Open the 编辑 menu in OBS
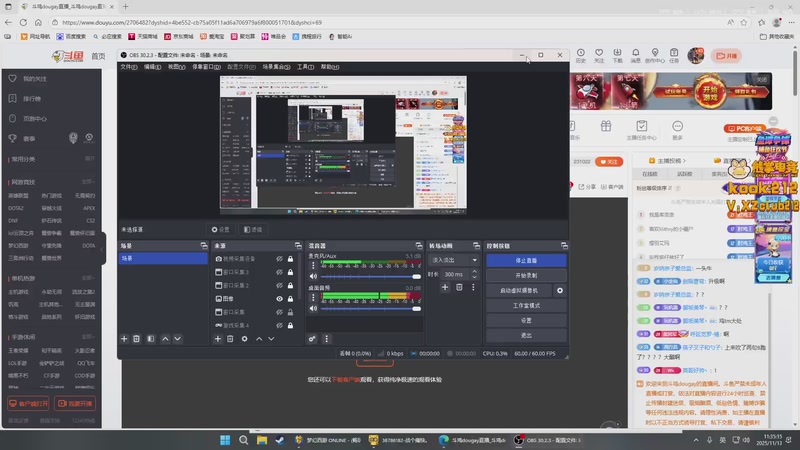Screen dimensions: 800x450 pyautogui.click(x=152, y=67)
